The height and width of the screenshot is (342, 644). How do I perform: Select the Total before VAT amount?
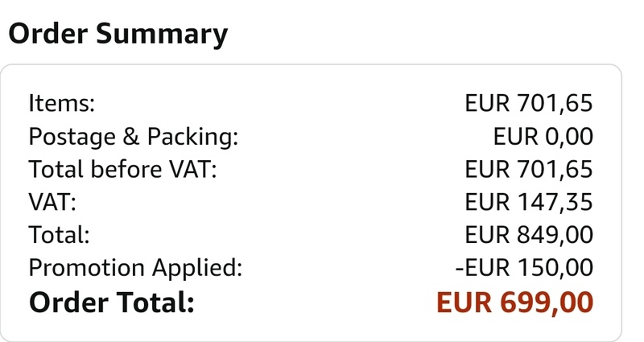529,169
